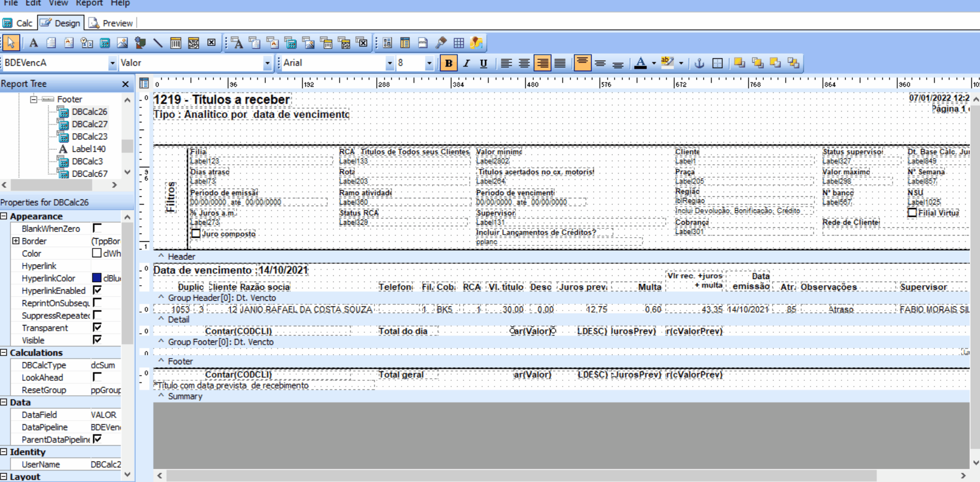
Task: Uncheck HyperlinkEnabled property
Action: point(97,290)
